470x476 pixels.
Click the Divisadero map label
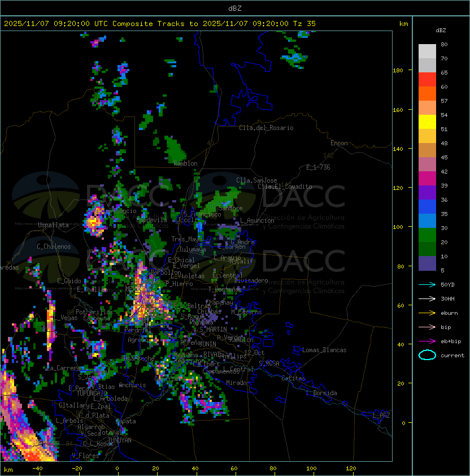tap(251, 280)
